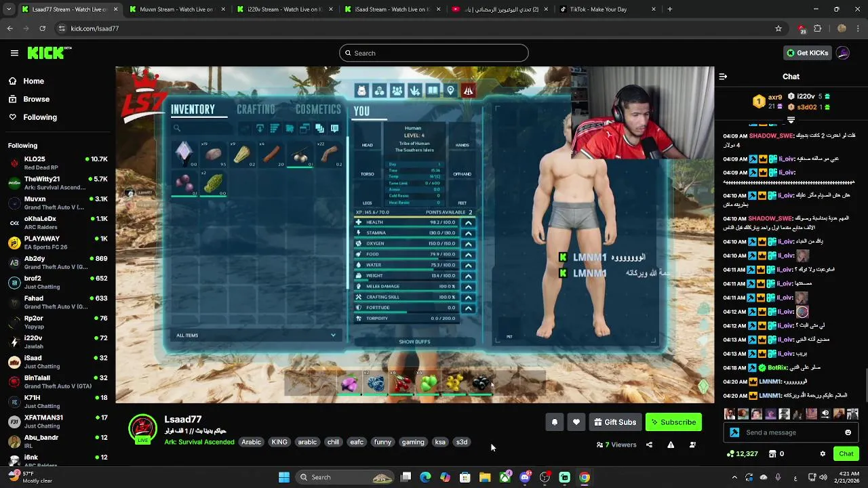This screenshot has height=488, width=868.
Task: Level up OXYGEN with its arrow
Action: (x=468, y=244)
